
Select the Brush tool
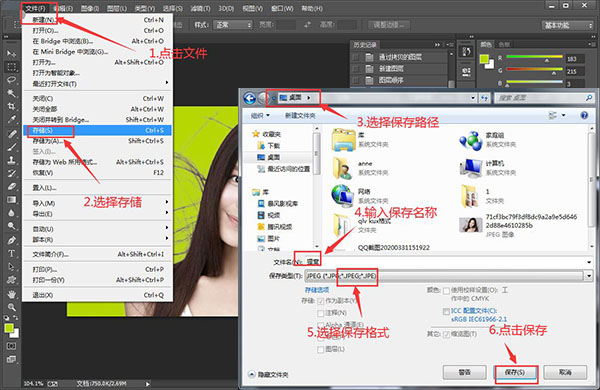[x=11, y=147]
